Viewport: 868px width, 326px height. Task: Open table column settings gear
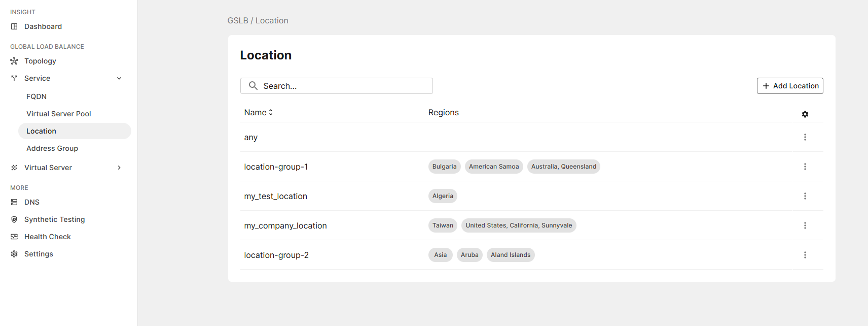805,114
